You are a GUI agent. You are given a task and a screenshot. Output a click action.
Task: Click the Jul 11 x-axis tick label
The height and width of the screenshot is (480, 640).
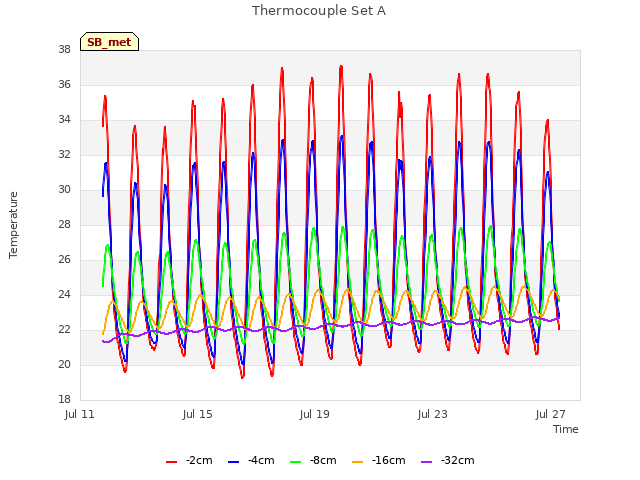click(80, 414)
